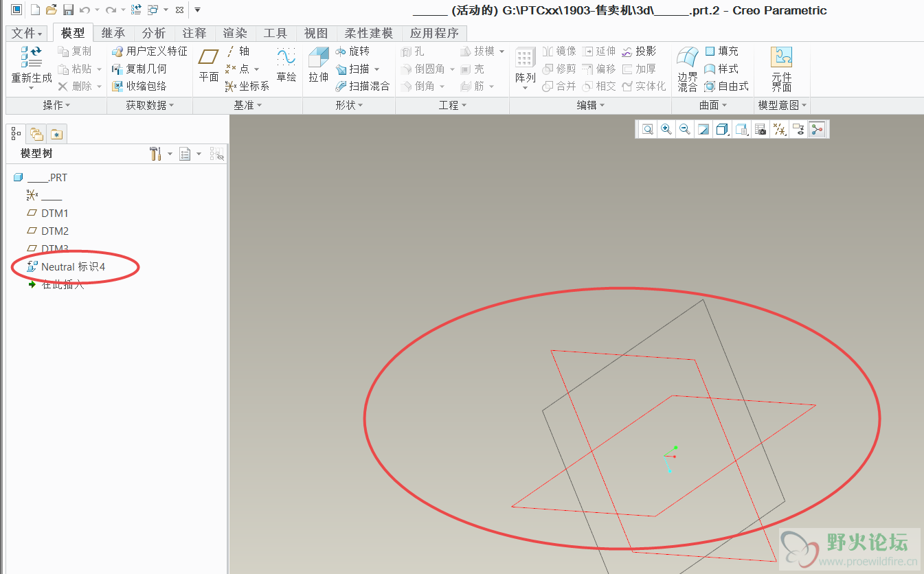Click 复制几何 (Copy Geometry)
This screenshot has height=574, width=924.
click(139, 69)
